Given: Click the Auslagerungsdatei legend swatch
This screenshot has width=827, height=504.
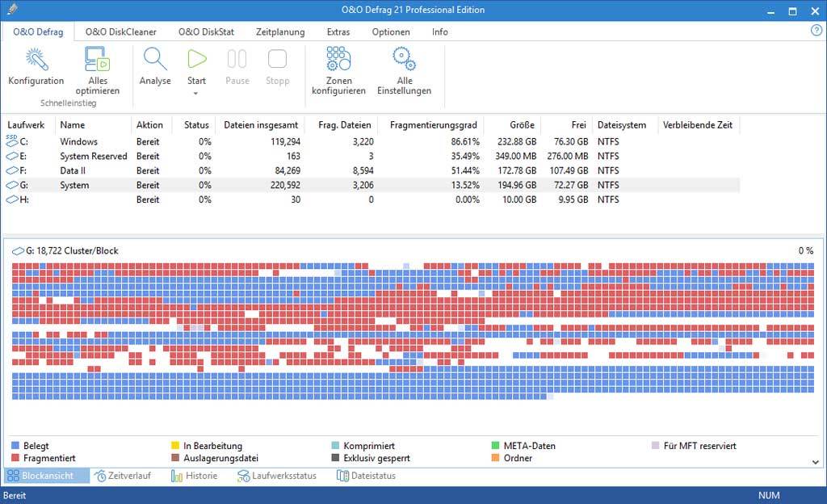Looking at the screenshot, I should [175, 458].
